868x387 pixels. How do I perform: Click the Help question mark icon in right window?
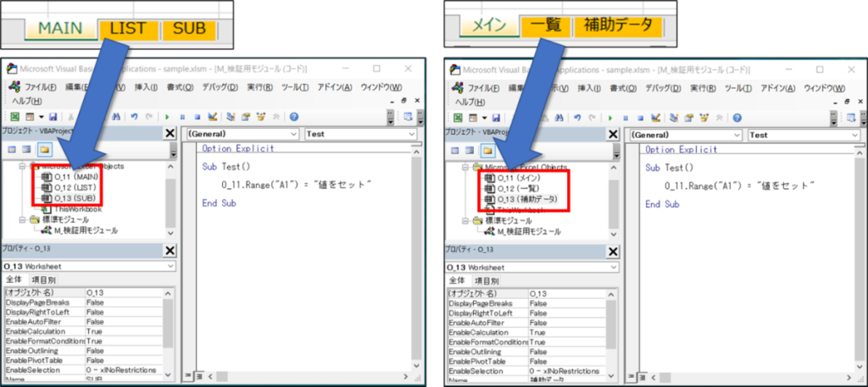pos(737,117)
